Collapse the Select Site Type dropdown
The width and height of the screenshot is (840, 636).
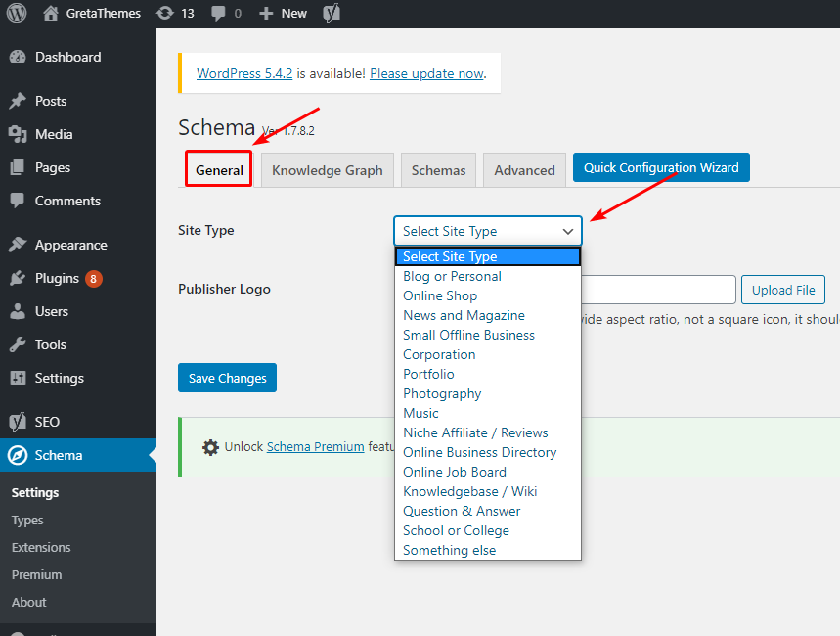[487, 231]
